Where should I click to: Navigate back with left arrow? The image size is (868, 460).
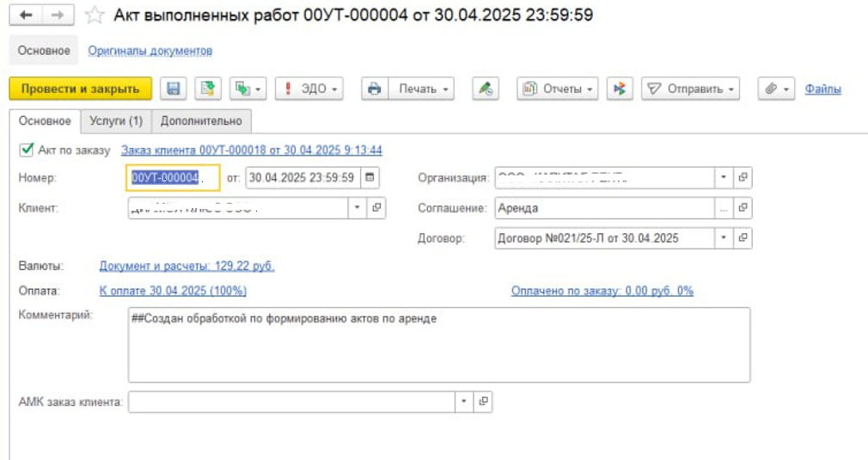(26, 15)
